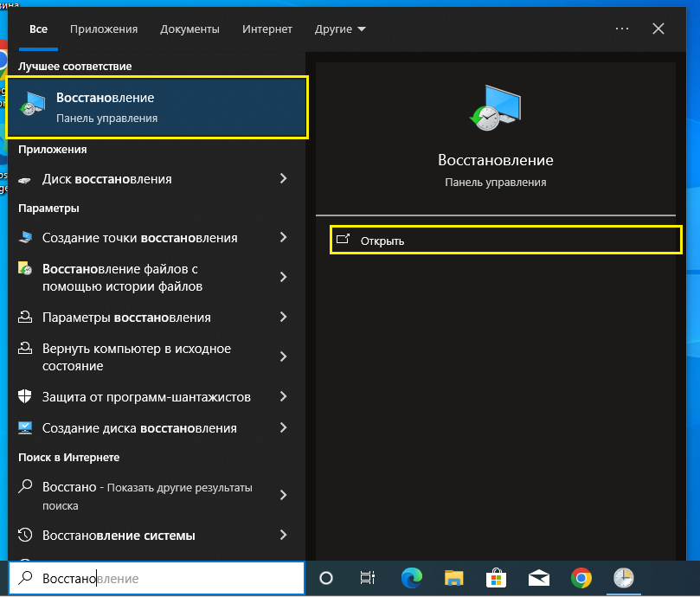Viewport: 700px width, 597px height.
Task: Click in the search box with Восстано
Action: point(157,578)
